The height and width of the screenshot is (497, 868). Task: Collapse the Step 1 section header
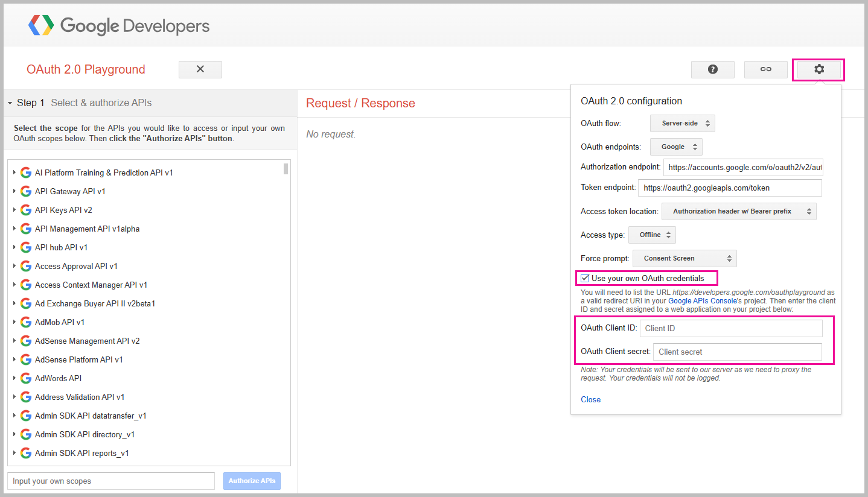pyautogui.click(x=10, y=103)
